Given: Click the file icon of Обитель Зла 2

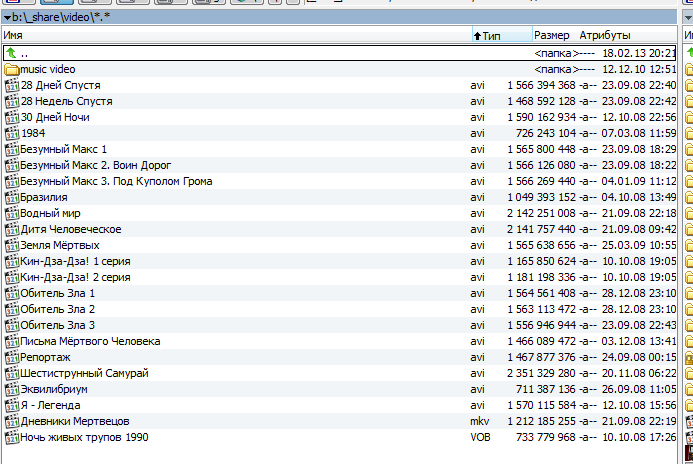Looking at the screenshot, I should pyautogui.click(x=12, y=309).
